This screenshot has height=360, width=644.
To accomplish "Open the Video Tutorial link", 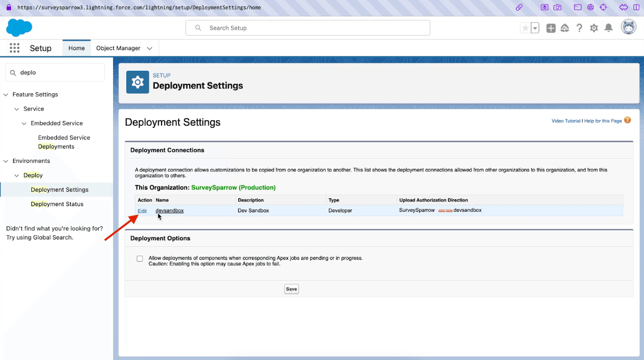I will coord(566,121).
